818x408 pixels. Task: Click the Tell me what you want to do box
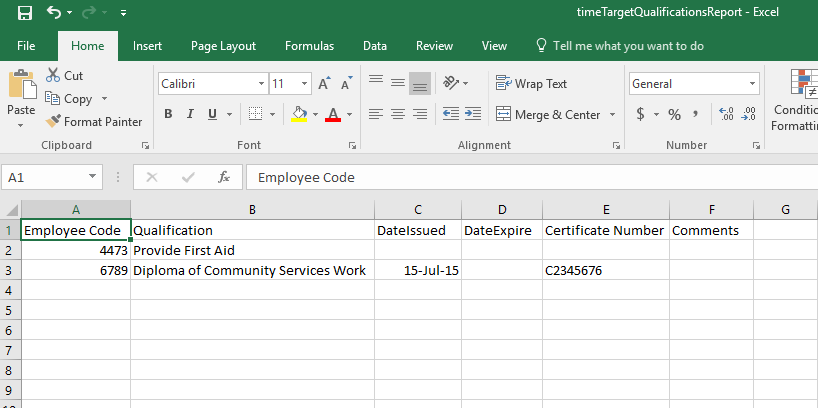click(620, 46)
